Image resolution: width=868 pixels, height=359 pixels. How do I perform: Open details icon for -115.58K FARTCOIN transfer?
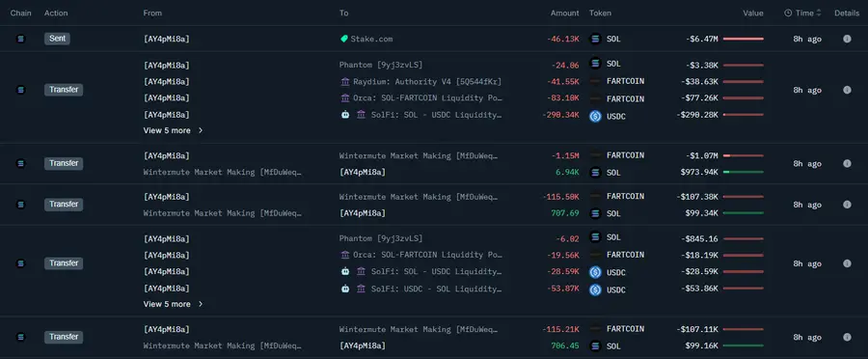(847, 205)
